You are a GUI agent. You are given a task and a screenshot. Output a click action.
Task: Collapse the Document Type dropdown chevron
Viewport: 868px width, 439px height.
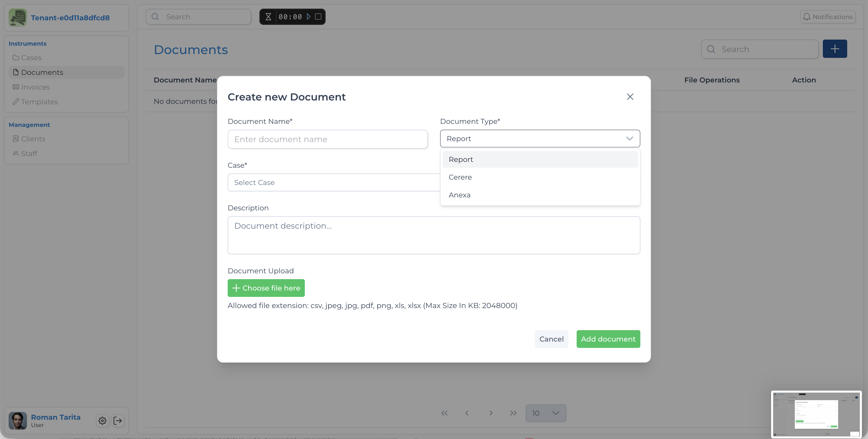629,139
